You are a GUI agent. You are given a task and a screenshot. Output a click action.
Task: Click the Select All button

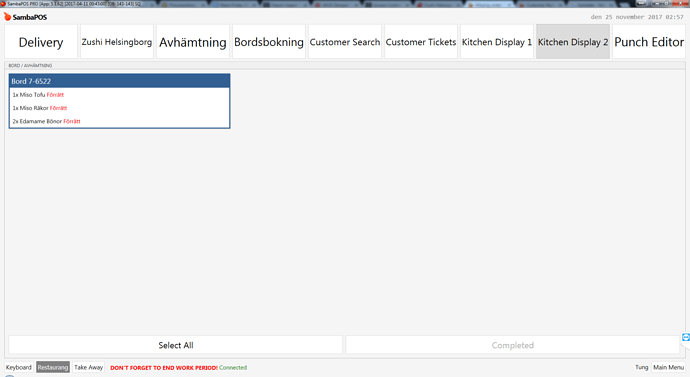[x=176, y=345]
